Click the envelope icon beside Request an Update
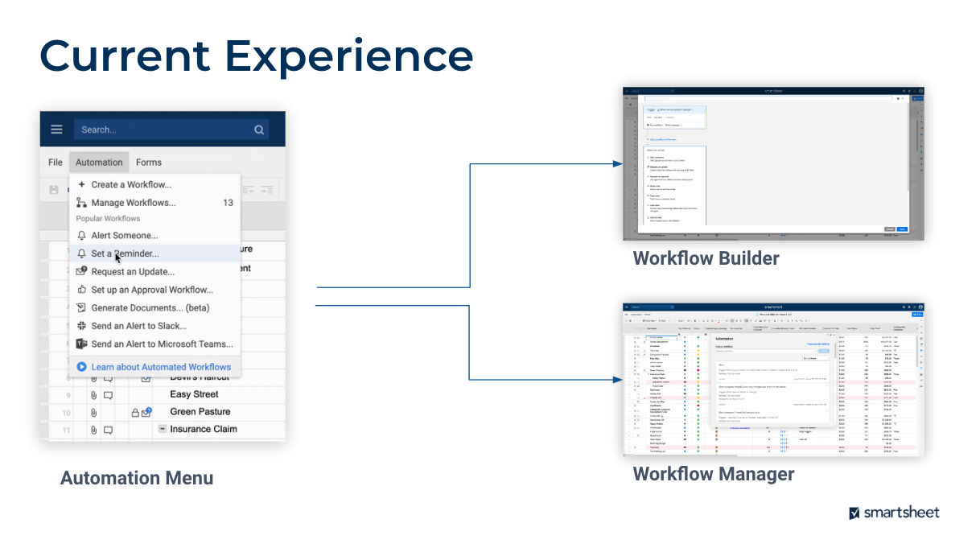980x552 pixels. tap(81, 271)
